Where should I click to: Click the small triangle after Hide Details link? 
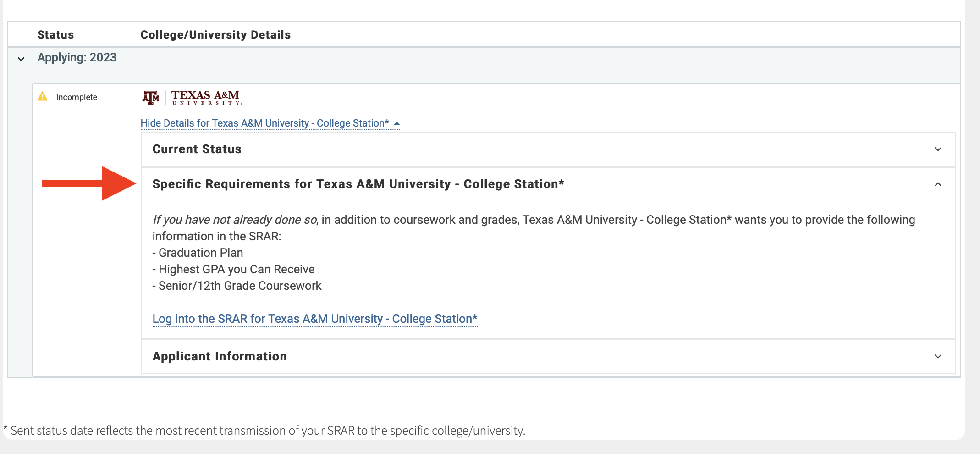click(x=397, y=124)
